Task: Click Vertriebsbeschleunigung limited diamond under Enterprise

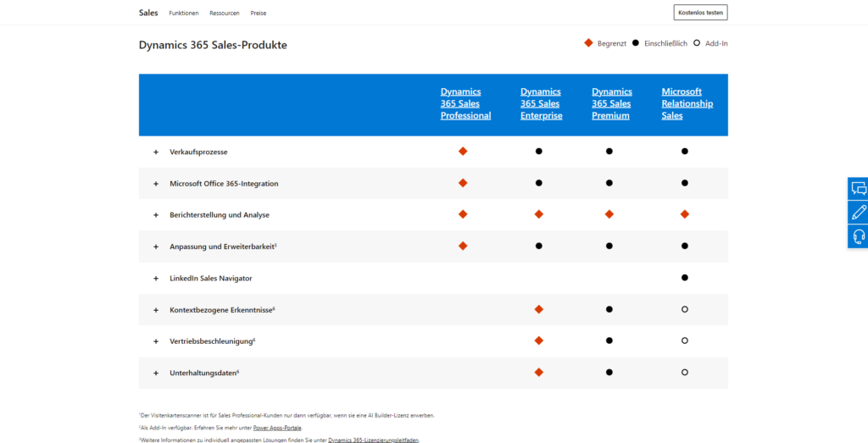Action: [x=538, y=341]
